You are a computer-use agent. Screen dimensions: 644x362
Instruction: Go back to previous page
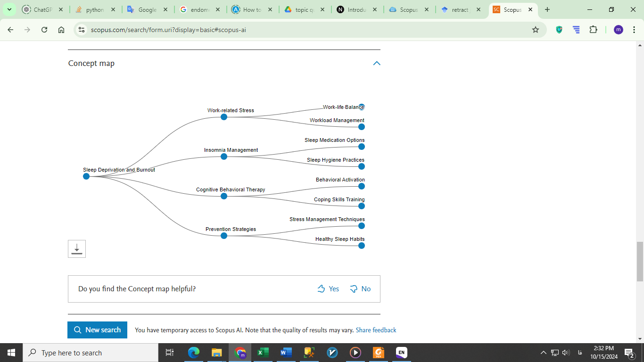(10, 30)
